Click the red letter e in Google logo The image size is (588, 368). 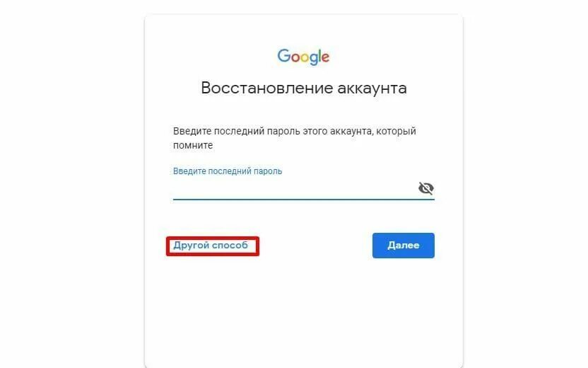pyautogui.click(x=326, y=57)
